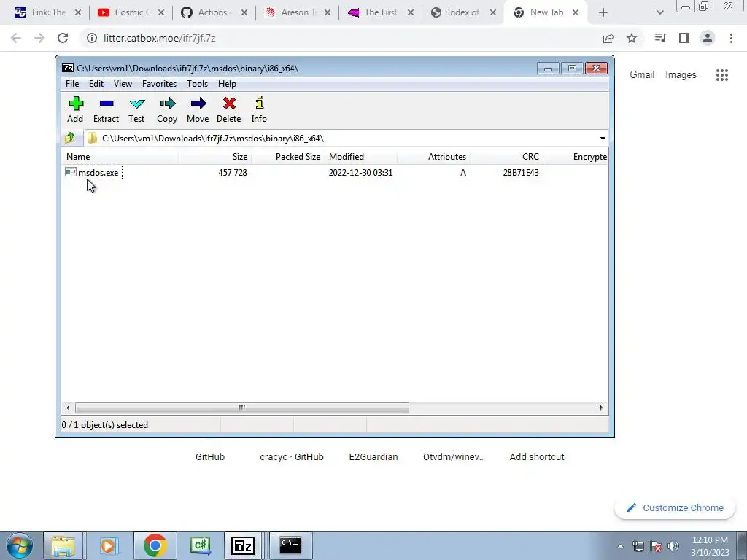Open Windows Explorer from the taskbar
747x560 pixels.
63,545
